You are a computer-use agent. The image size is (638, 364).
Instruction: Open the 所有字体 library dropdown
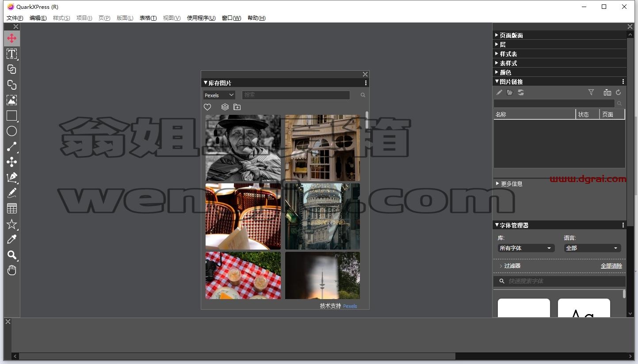tap(526, 248)
